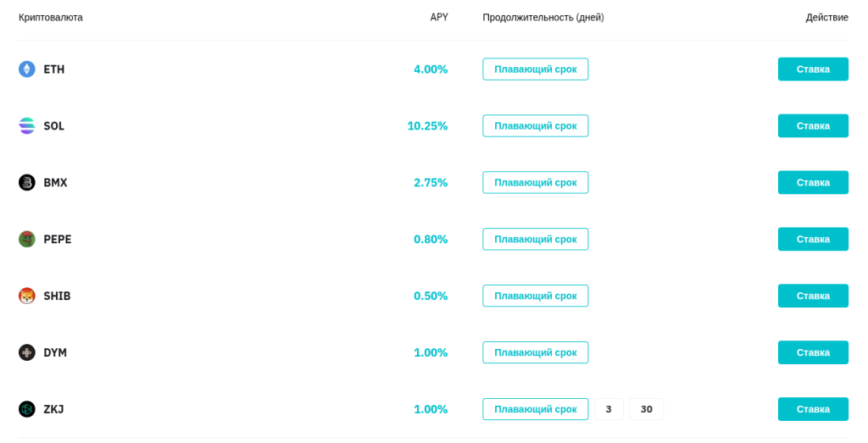Image resolution: width=868 pixels, height=443 pixels.
Task: Click the APY column header
Action: pyautogui.click(x=438, y=18)
